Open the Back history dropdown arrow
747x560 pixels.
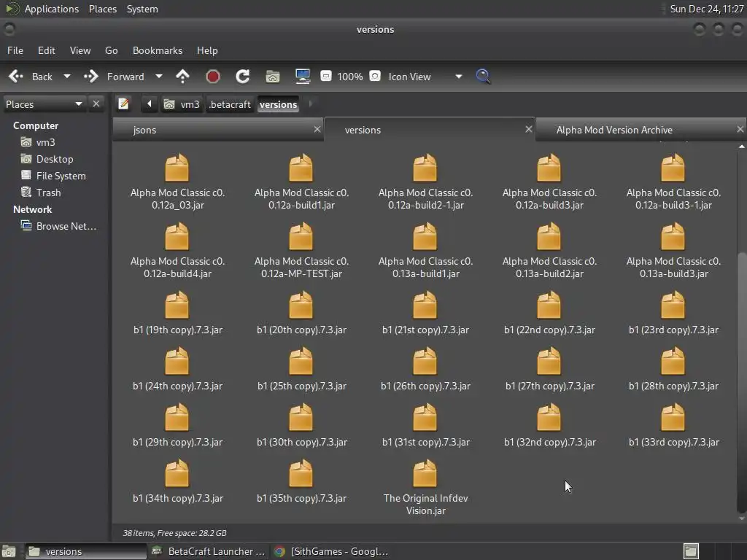[x=67, y=77]
